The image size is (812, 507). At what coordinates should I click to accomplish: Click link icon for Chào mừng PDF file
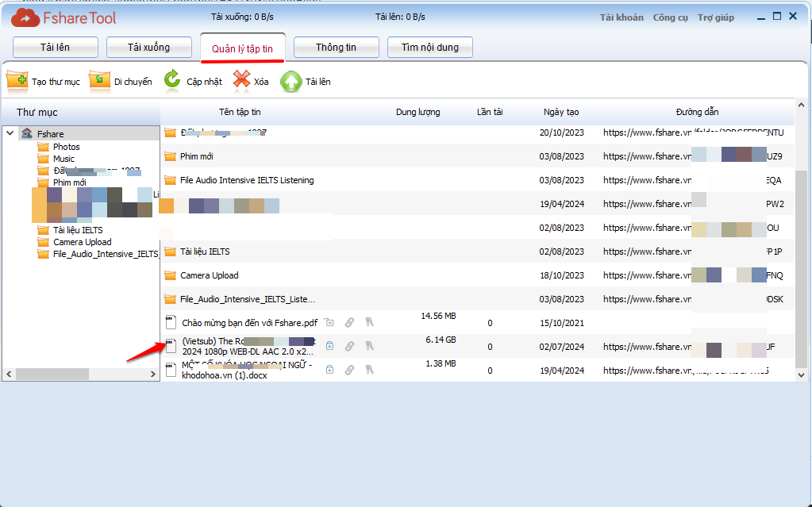349,323
